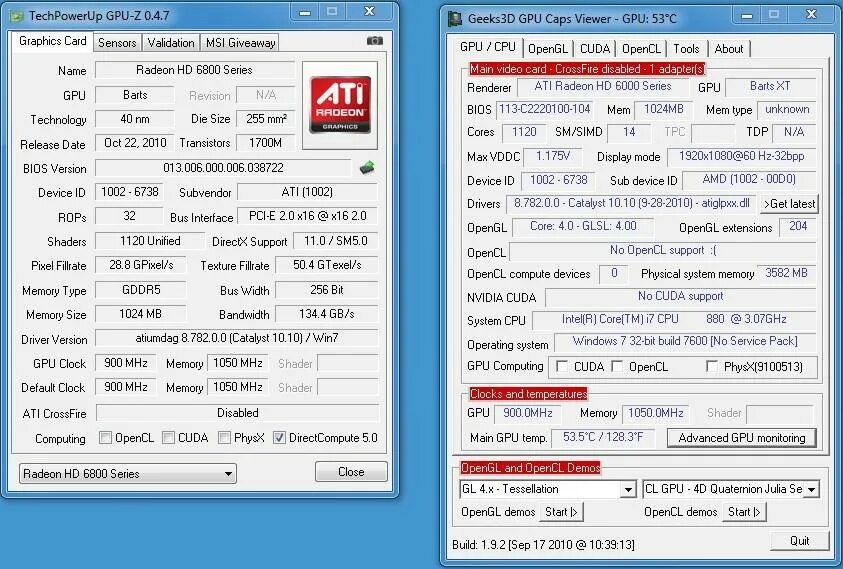Switch to the OpenGL tab in Caps Viewer
843x569 pixels.
[547, 49]
